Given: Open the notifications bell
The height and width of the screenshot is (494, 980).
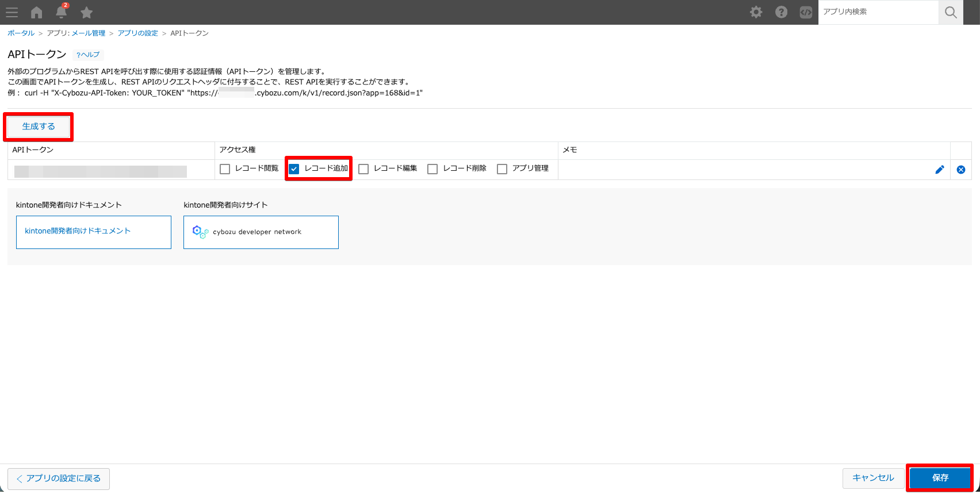Looking at the screenshot, I should [x=61, y=12].
